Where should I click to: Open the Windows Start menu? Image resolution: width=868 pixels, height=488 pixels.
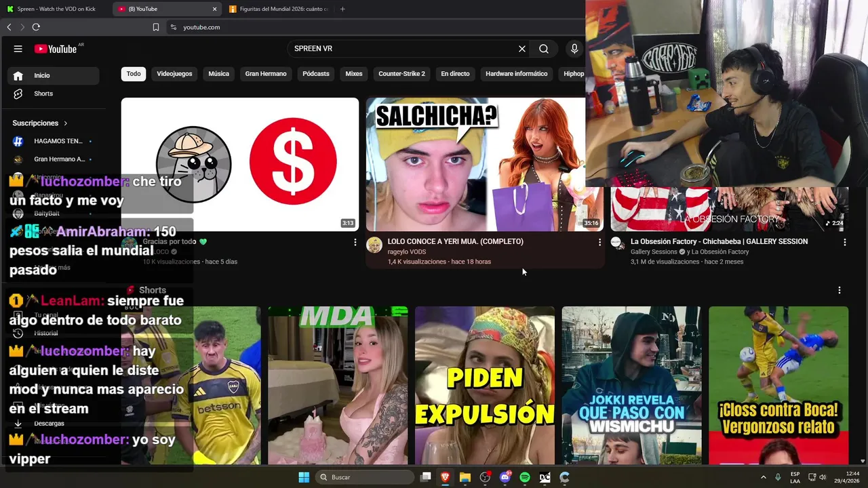(x=304, y=477)
